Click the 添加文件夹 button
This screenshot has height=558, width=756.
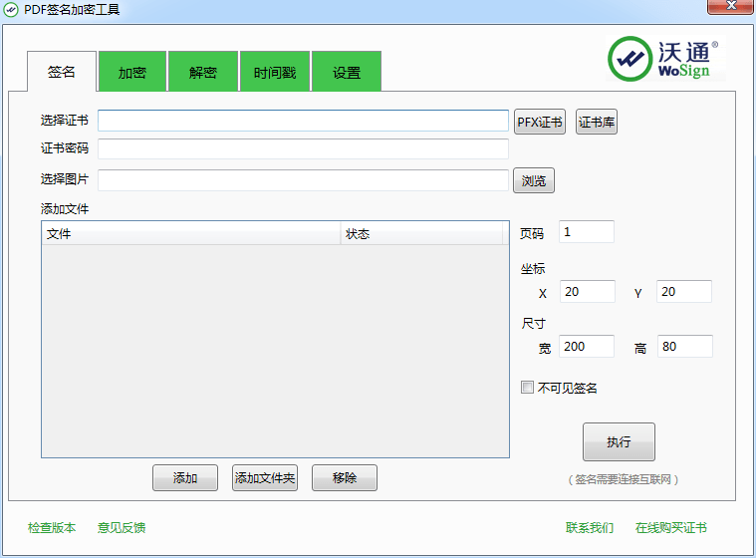click(265, 478)
